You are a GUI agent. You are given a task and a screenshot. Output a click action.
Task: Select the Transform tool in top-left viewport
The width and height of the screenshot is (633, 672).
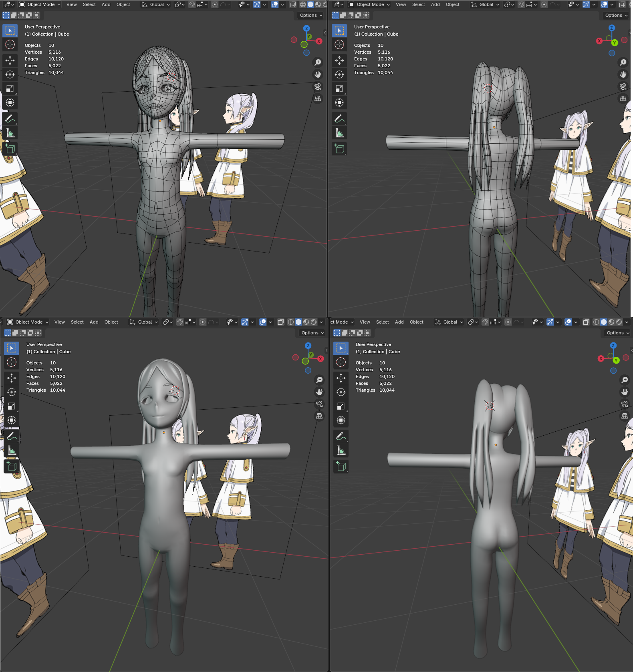click(10, 103)
